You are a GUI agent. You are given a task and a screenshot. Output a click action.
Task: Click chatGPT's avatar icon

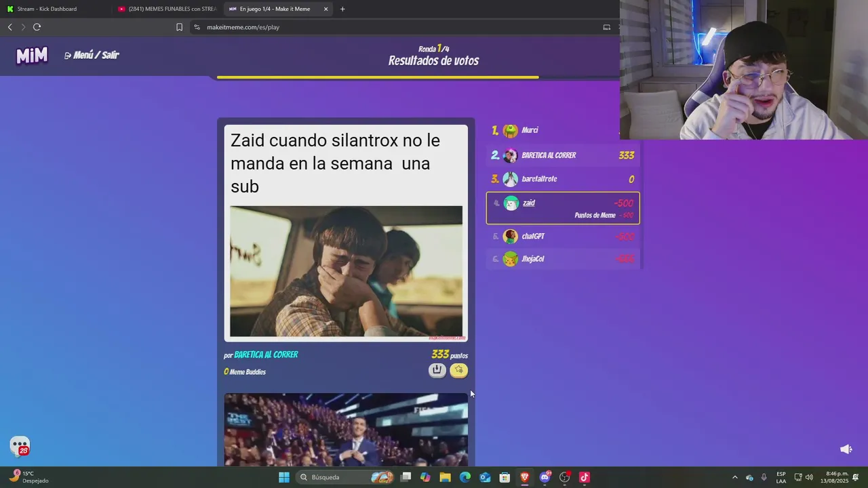(x=511, y=237)
